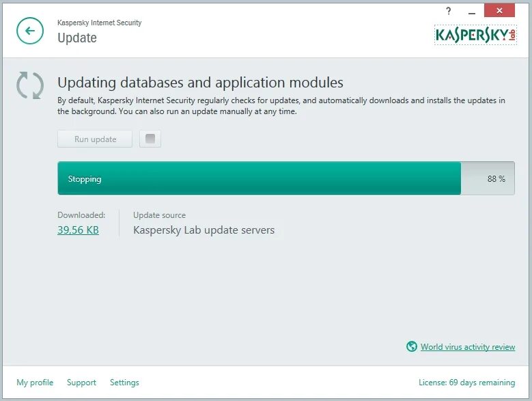The image size is (532, 401).
Task: Open the downloaded 39,56 KB link
Action: 78,230
